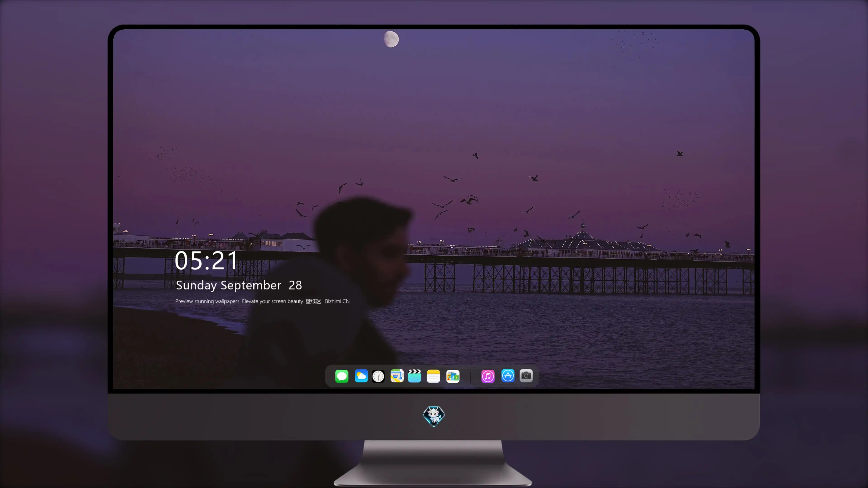Open the Clock app in the dock

[378, 376]
